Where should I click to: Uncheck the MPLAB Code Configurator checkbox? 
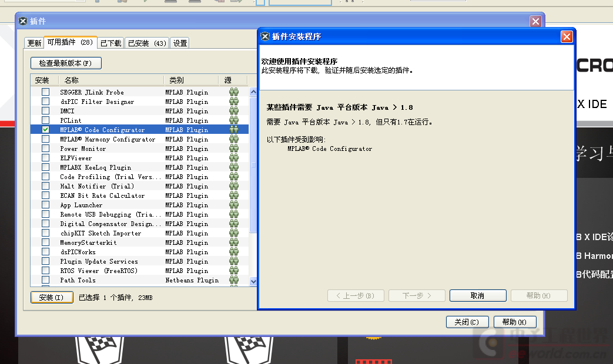point(46,129)
